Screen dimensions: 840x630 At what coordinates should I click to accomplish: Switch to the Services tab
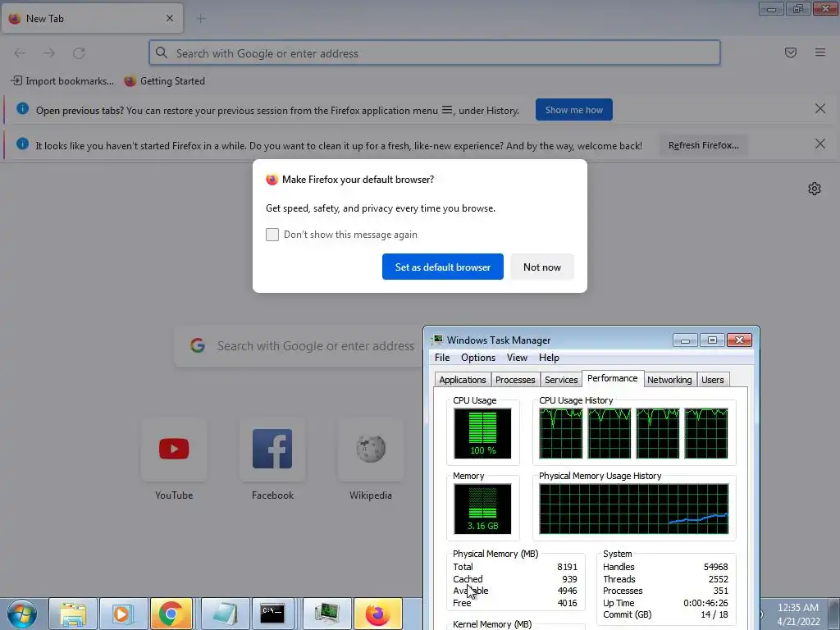pos(561,380)
